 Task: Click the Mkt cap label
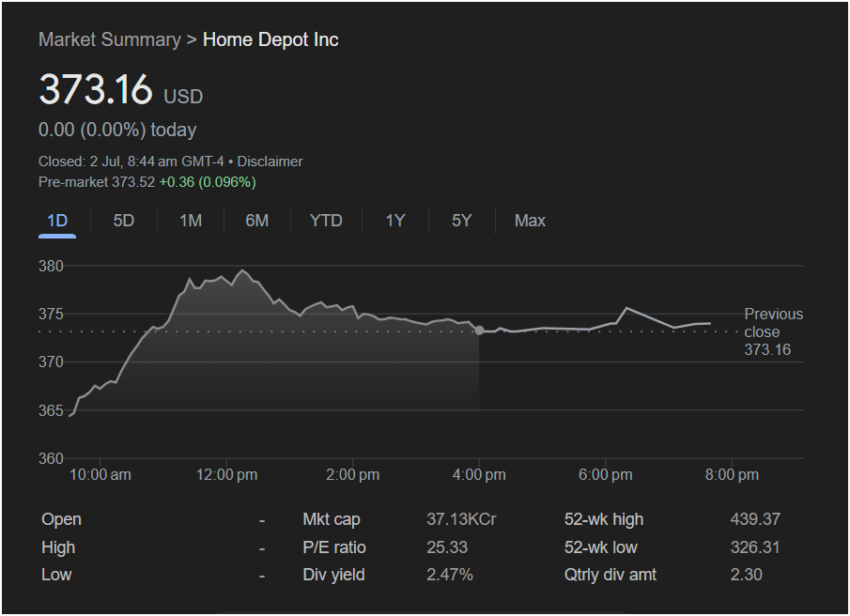332,519
